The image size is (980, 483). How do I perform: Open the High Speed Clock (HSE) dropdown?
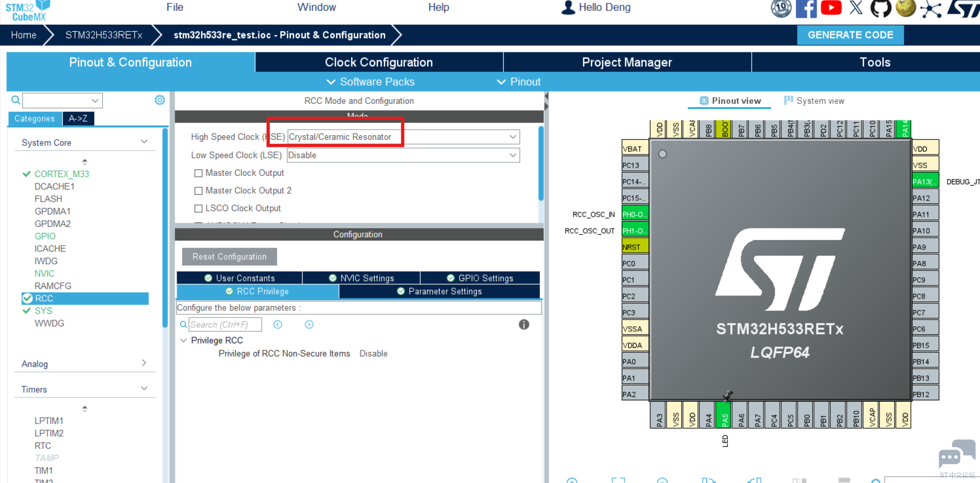404,137
